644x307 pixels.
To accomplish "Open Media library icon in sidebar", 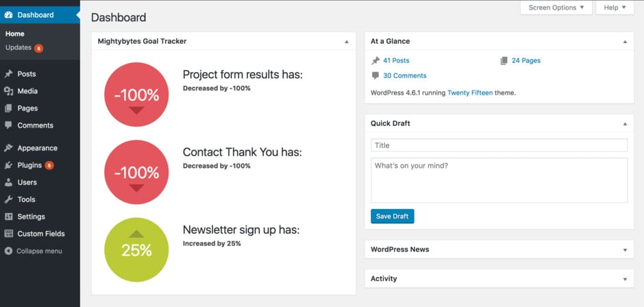I will 8,91.
